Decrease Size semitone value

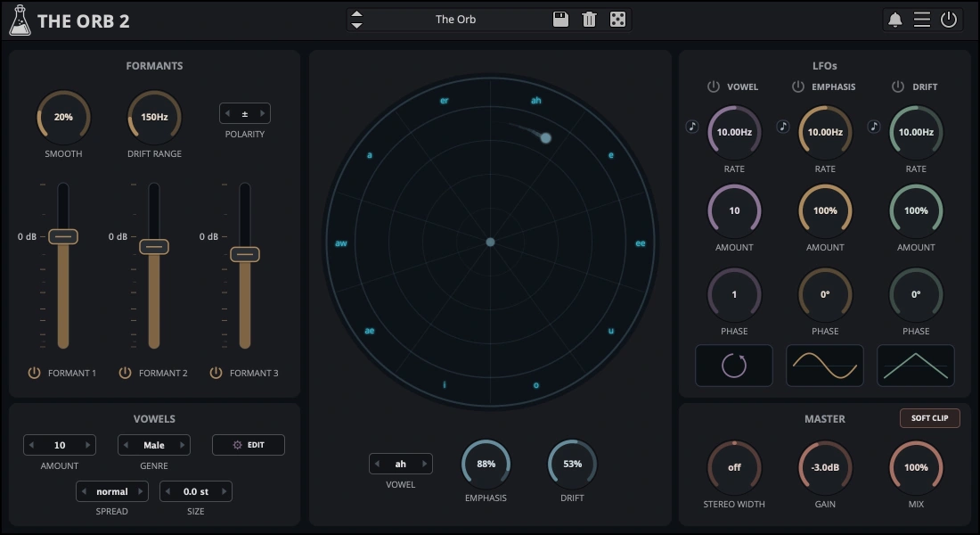tap(167, 491)
